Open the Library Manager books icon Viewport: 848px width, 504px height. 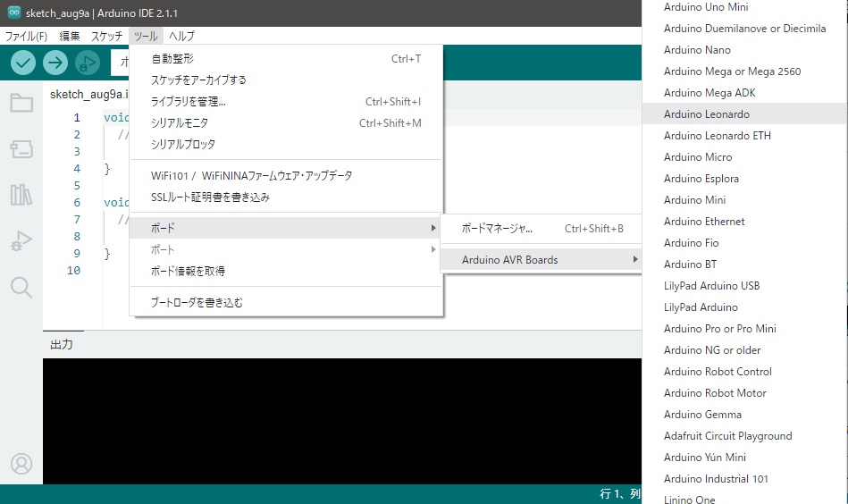21,195
